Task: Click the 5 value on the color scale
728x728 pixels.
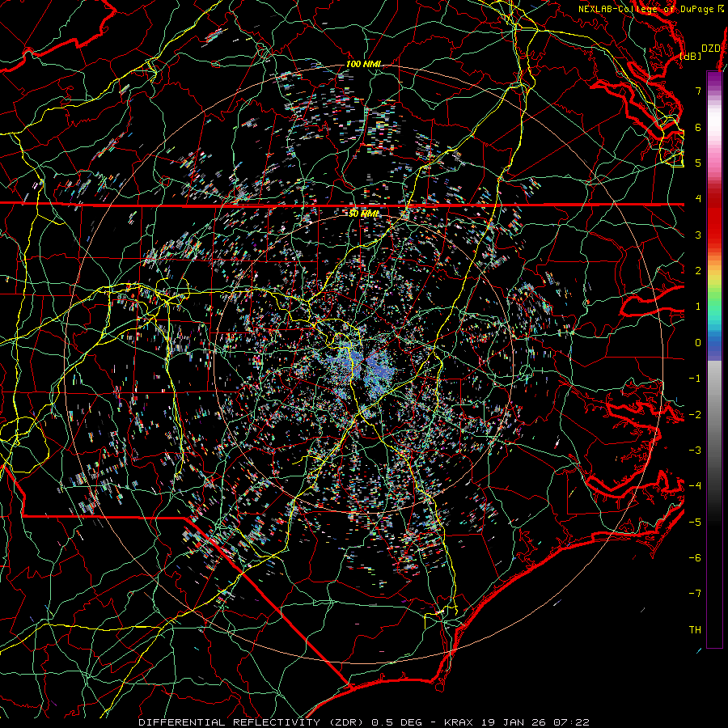Action: coord(698,163)
